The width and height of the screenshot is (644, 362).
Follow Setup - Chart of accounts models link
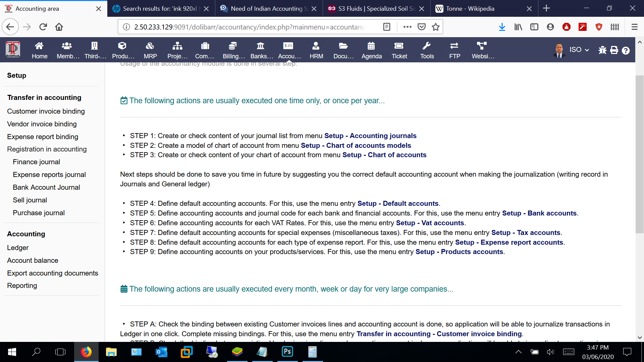click(356, 145)
